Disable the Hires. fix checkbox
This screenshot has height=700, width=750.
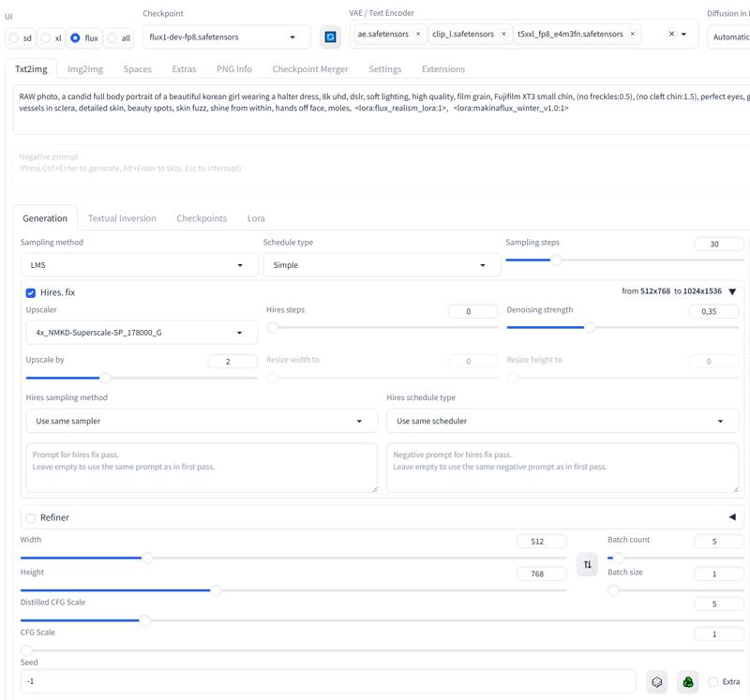tap(31, 292)
